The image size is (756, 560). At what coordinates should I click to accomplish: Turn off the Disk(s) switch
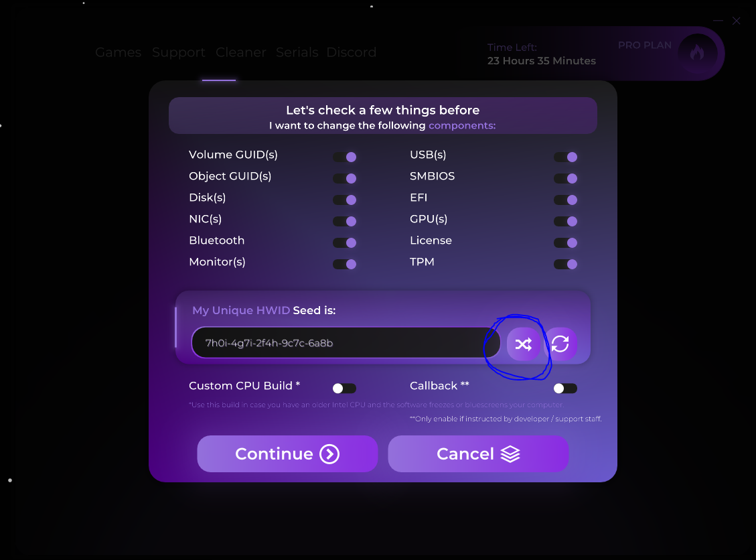coord(345,200)
